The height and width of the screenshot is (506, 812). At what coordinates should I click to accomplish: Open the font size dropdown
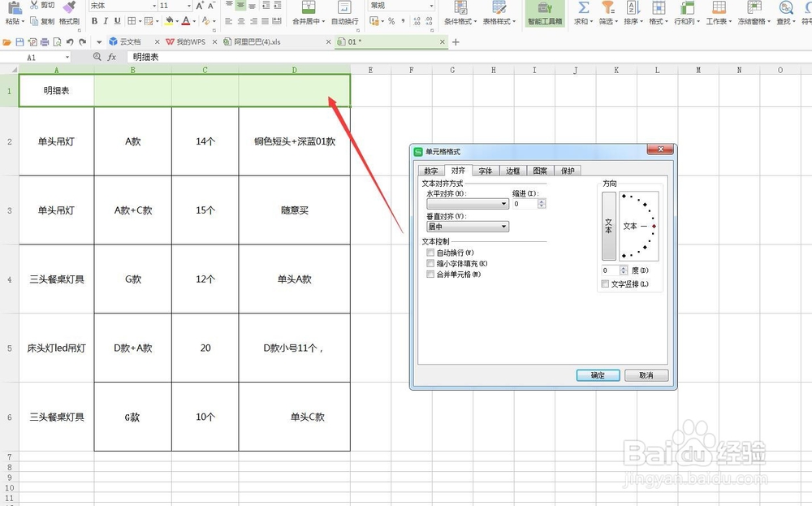tap(188, 7)
